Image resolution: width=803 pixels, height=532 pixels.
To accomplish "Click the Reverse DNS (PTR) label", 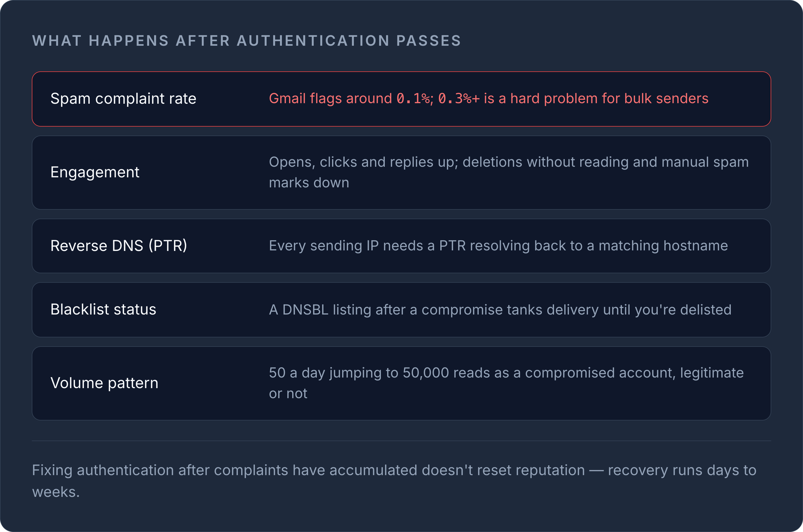I will [119, 246].
